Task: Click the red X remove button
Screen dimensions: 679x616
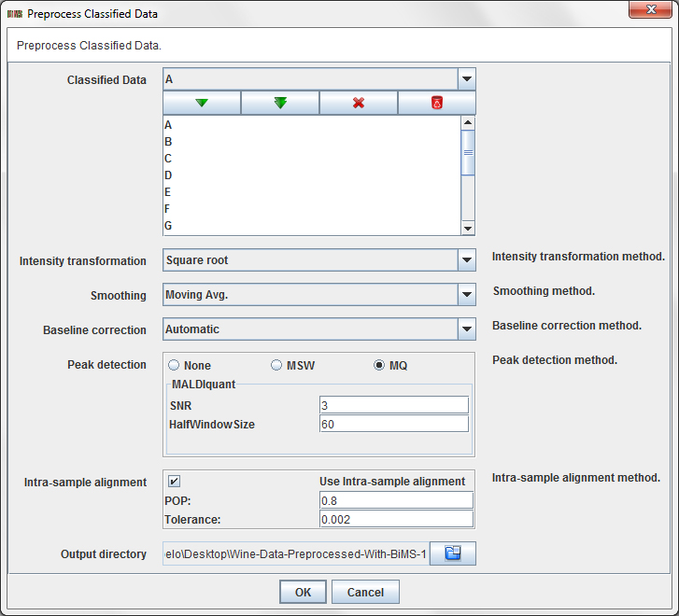Action: pyautogui.click(x=359, y=103)
